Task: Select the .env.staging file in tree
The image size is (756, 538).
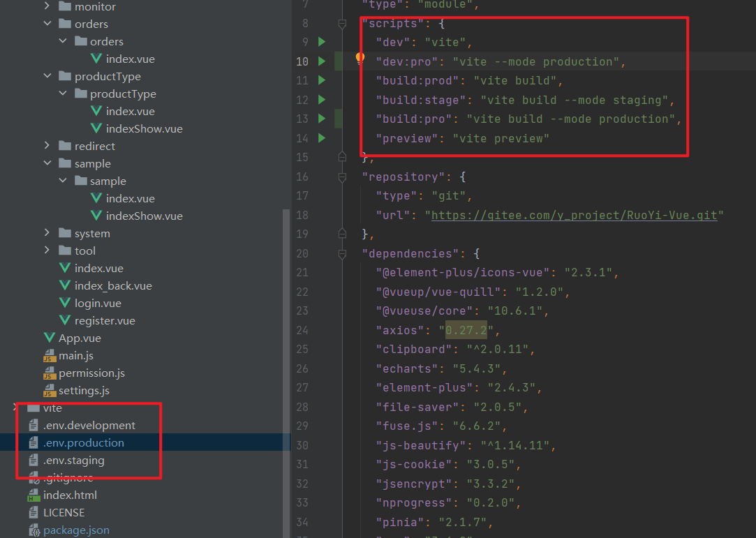Action: click(x=74, y=461)
